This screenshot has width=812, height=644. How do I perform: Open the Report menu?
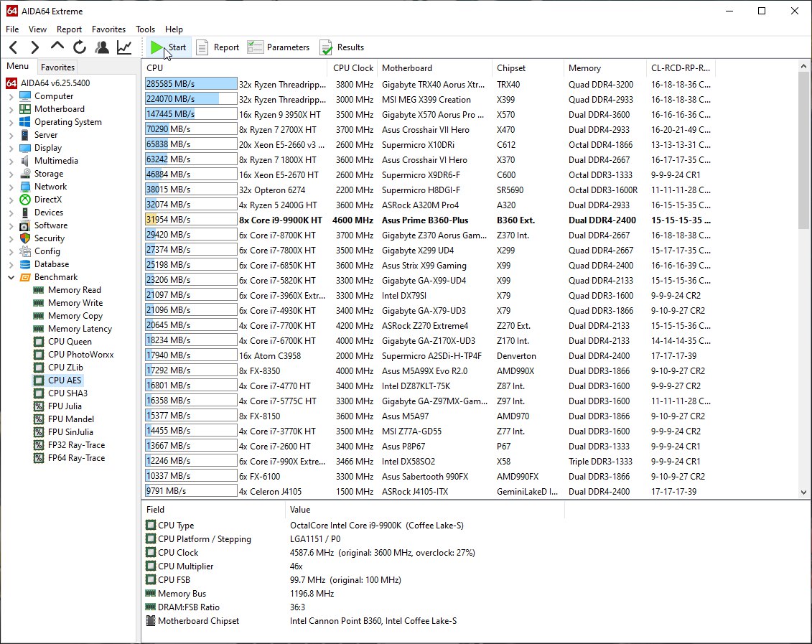(x=69, y=29)
